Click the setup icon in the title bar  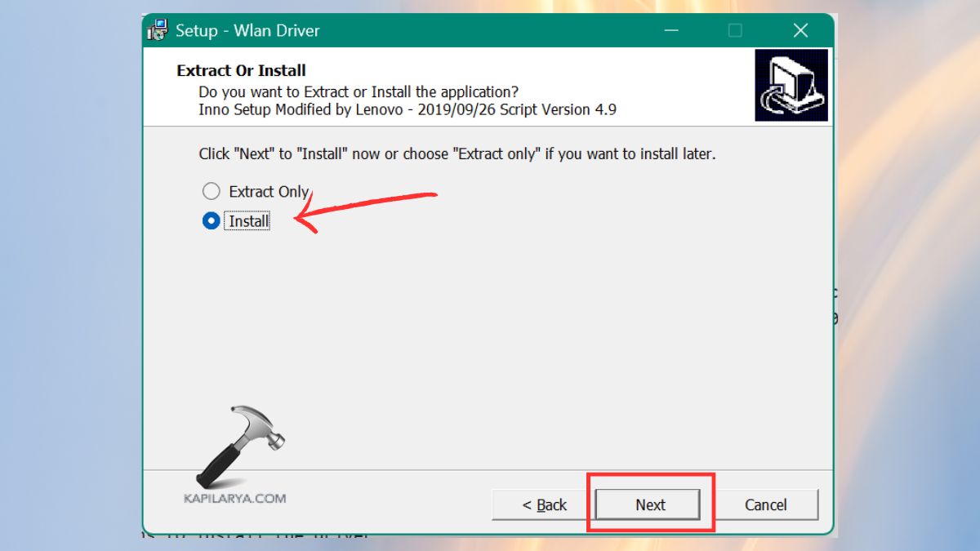158,29
